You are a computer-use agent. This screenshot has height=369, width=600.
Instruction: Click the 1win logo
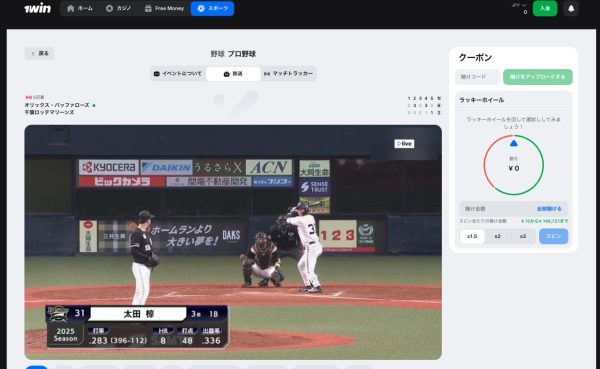pos(38,8)
